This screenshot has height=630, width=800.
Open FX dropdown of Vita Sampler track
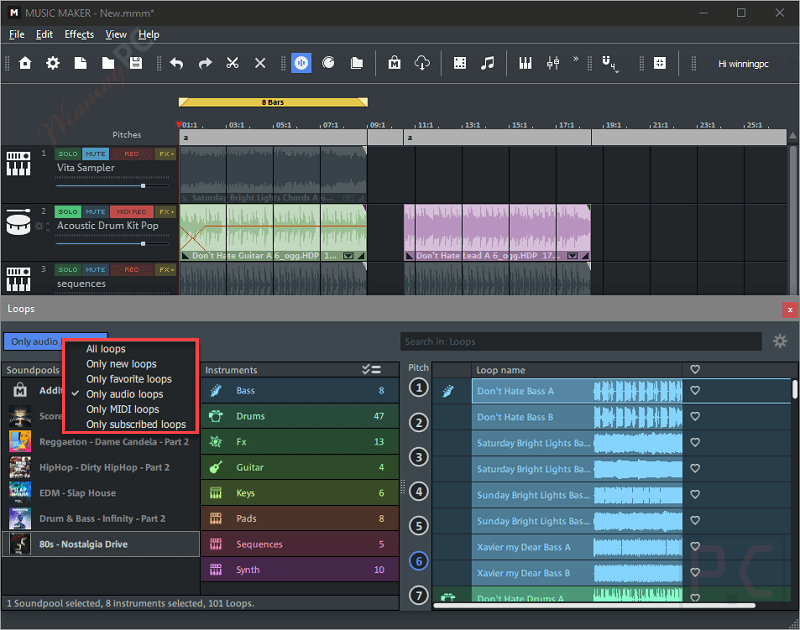click(x=165, y=154)
